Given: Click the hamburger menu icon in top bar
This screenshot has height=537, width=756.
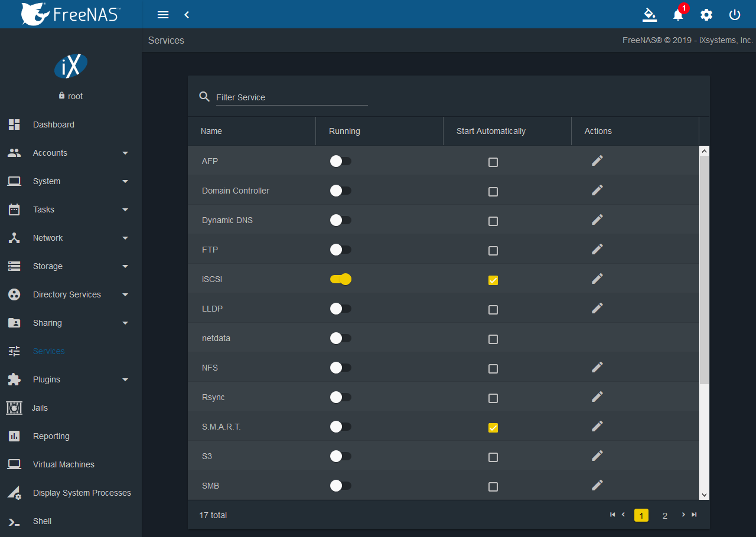Looking at the screenshot, I should tap(164, 15).
